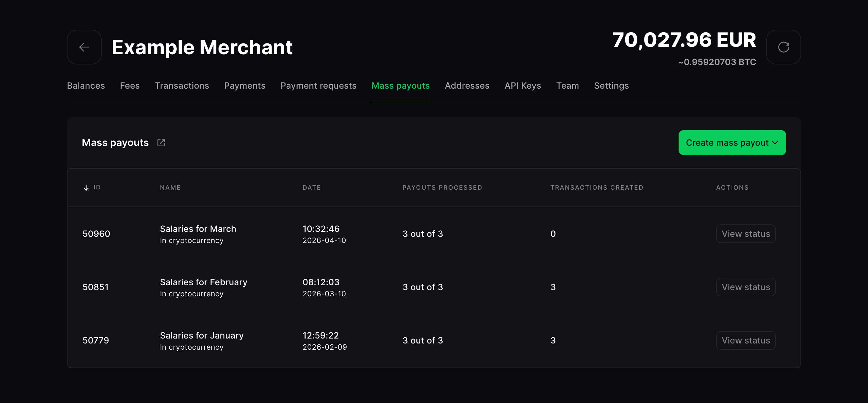Screen dimensions: 868x403
Task: View status of Salaries for January
Action: (x=746, y=340)
